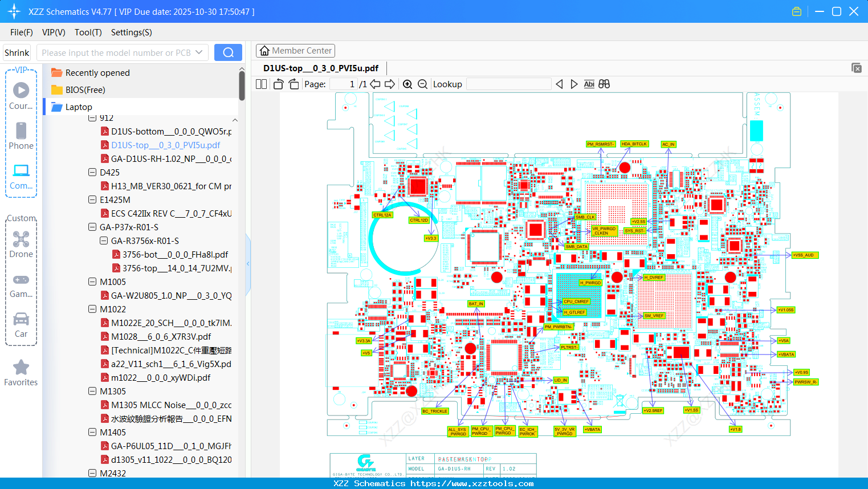Open M1028__6_0_6_X7R3V.pdf file
The width and height of the screenshot is (868, 489).
[156, 336]
